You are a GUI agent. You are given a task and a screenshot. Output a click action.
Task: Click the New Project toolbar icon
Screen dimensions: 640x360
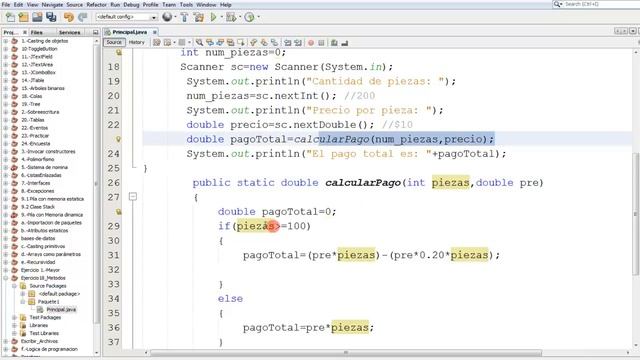(24, 17)
